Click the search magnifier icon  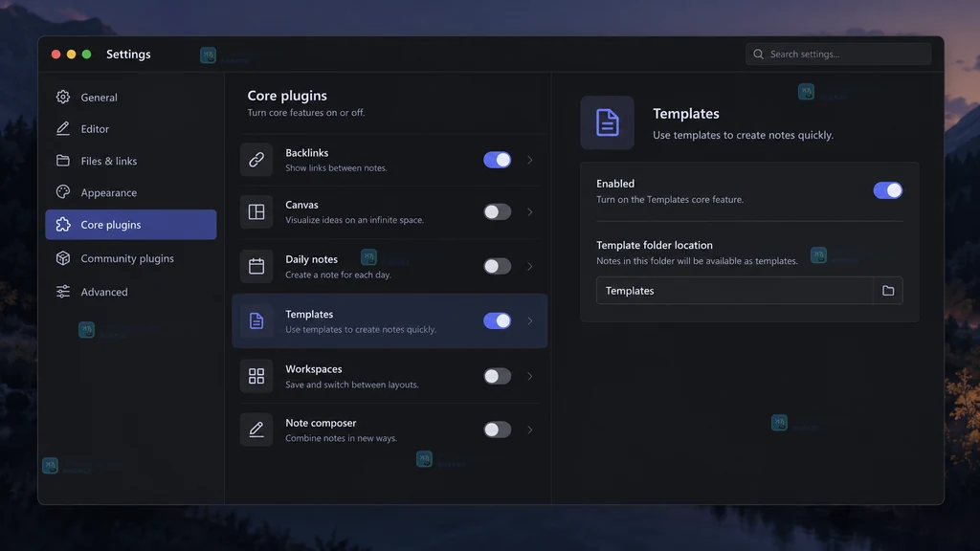(x=758, y=55)
